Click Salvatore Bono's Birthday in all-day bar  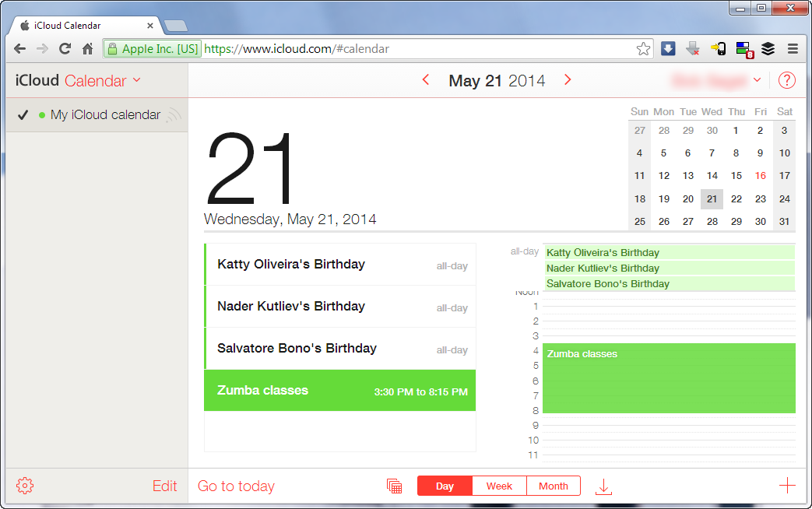(x=669, y=283)
